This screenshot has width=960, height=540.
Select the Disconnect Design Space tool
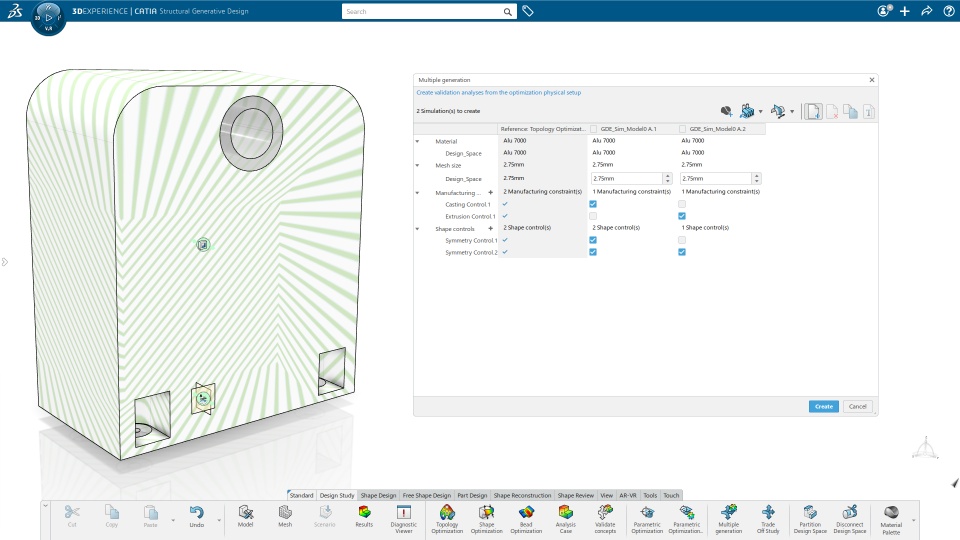(x=850, y=519)
